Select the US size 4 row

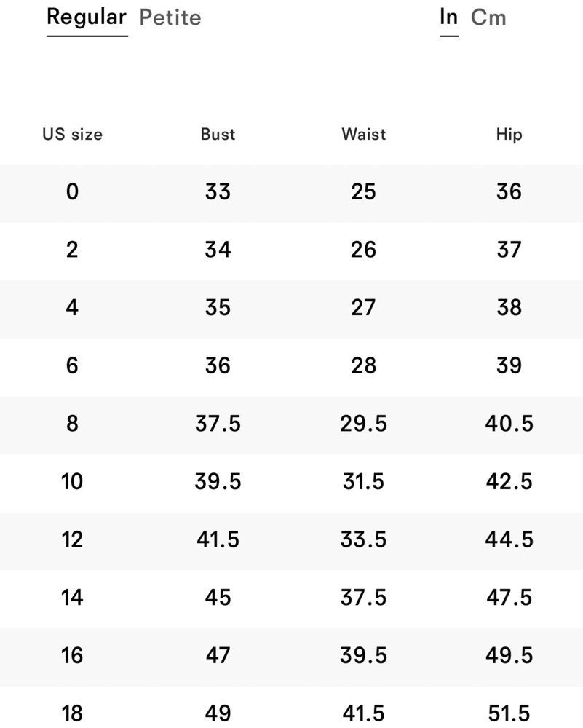click(x=291, y=309)
